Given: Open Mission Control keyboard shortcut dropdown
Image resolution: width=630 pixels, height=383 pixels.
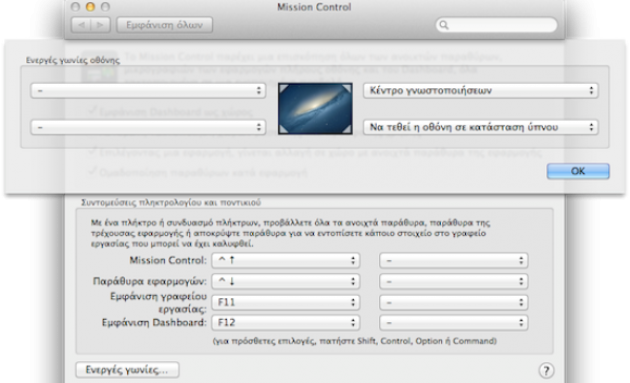Looking at the screenshot, I should pos(286,260).
